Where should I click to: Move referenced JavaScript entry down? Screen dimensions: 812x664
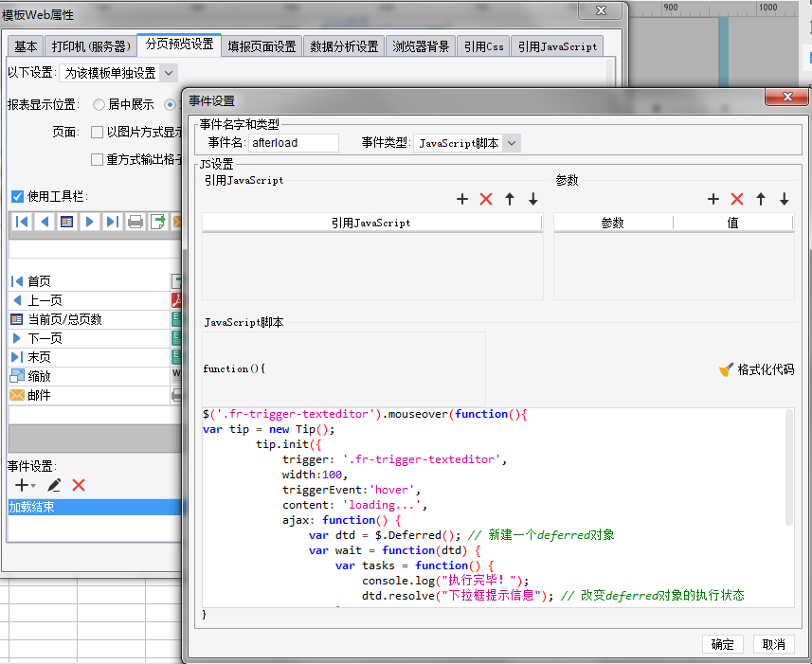(x=532, y=199)
